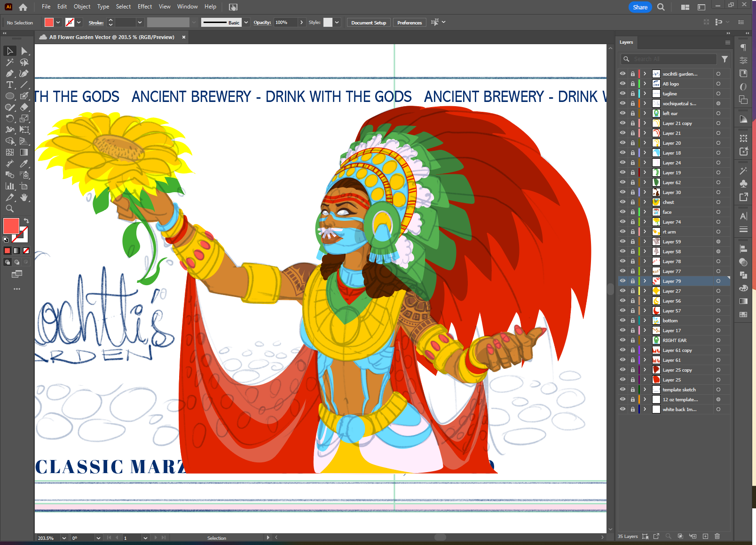Open the Effect menu
756x545 pixels.
click(x=145, y=7)
